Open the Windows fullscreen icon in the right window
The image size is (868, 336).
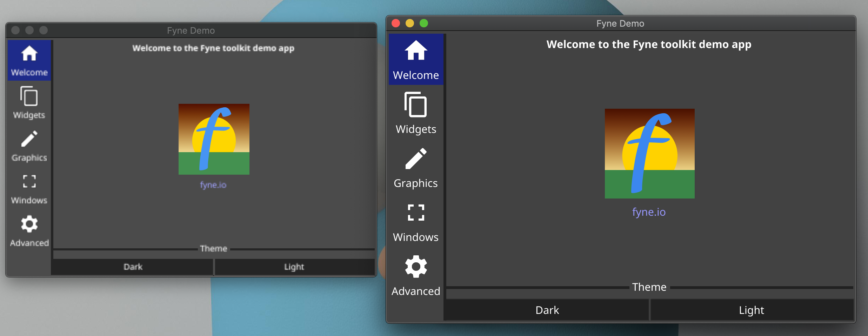pos(416,213)
